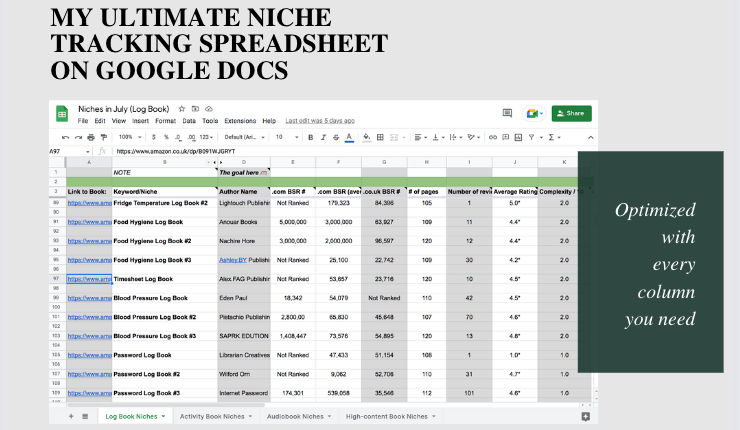The width and height of the screenshot is (740, 430).
Task: Click the Merge cells icon
Action: click(394, 137)
